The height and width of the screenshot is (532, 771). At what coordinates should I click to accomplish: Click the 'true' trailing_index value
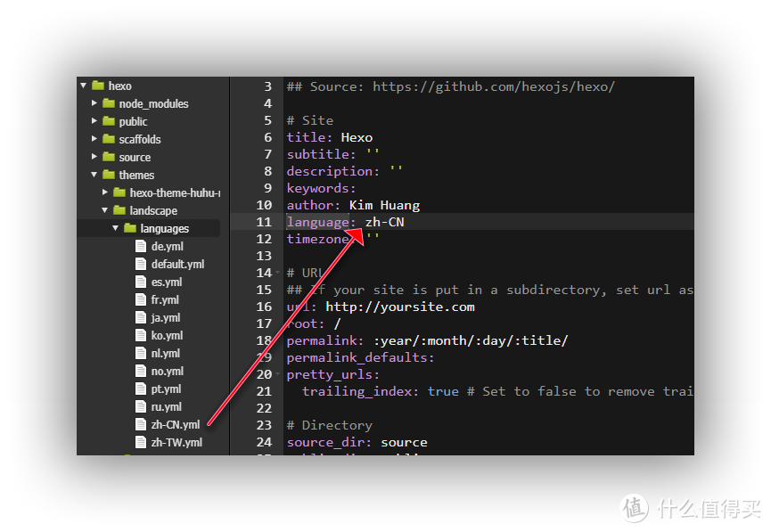click(x=443, y=391)
